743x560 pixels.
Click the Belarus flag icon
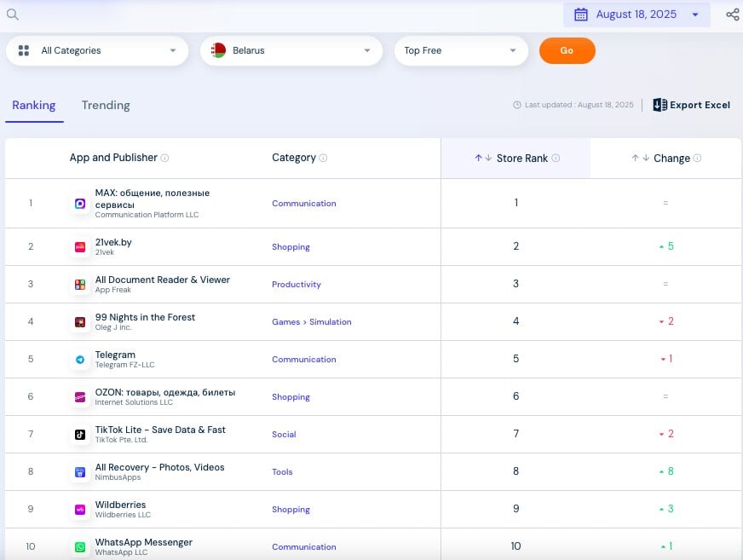click(x=218, y=50)
